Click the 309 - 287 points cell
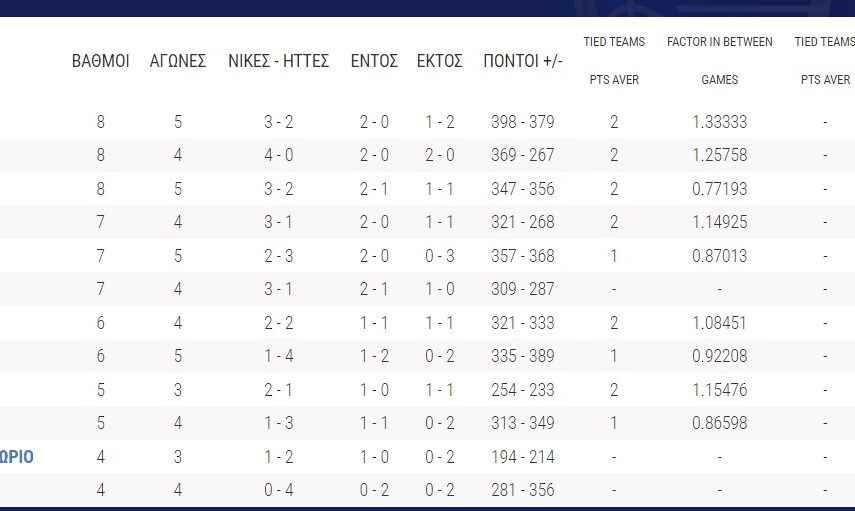 coord(522,289)
